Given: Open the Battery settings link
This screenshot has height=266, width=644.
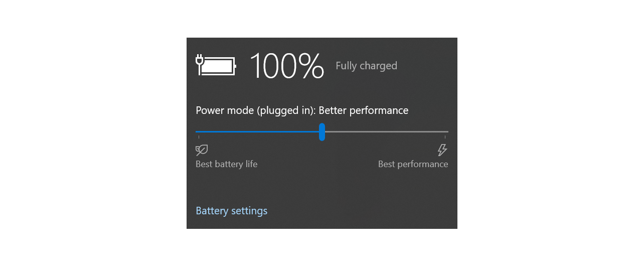Looking at the screenshot, I should [231, 211].
